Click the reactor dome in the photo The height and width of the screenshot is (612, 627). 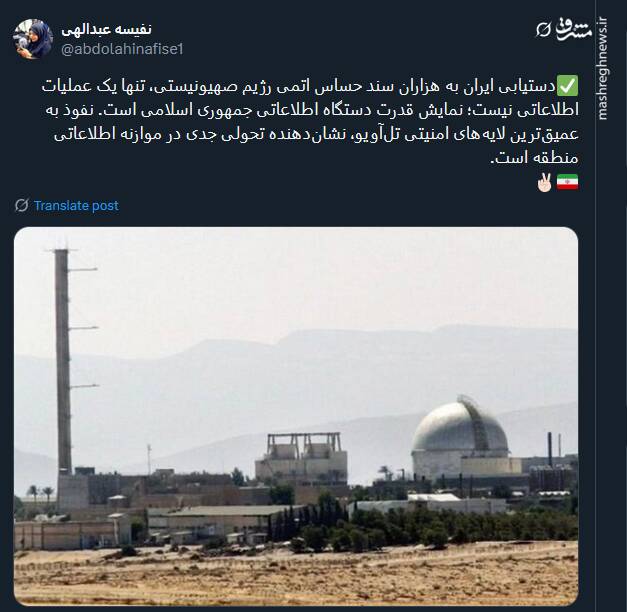click(x=460, y=427)
